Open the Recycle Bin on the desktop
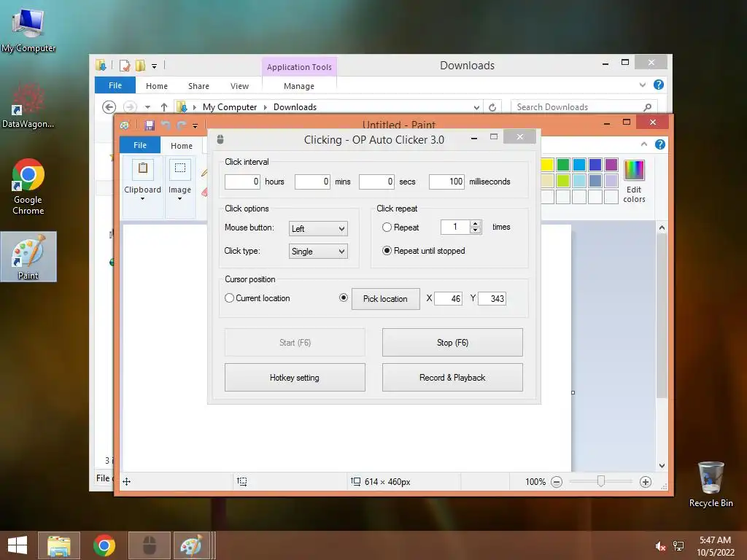The height and width of the screenshot is (560, 747). tap(711, 484)
